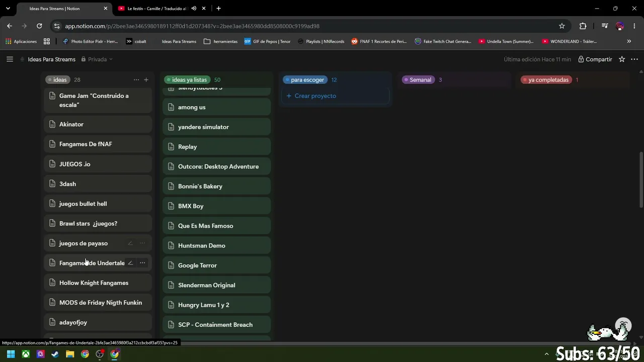Image resolution: width=644 pixels, height=362 pixels.
Task: Open the 'JUEGOS .io' card
Action: pos(98,164)
